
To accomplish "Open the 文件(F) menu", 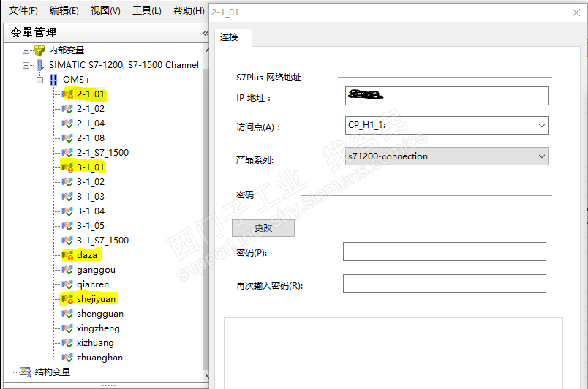I will pos(23,10).
